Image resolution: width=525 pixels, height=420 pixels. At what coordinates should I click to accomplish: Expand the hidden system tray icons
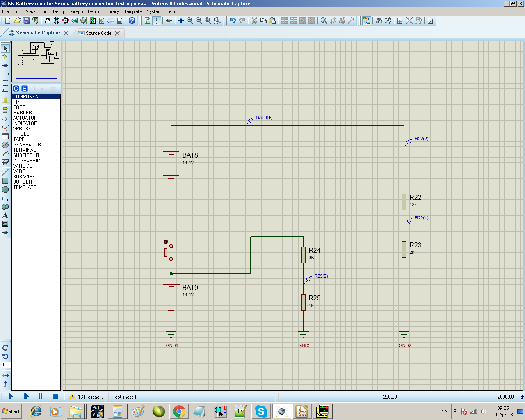pyautogui.click(x=454, y=410)
